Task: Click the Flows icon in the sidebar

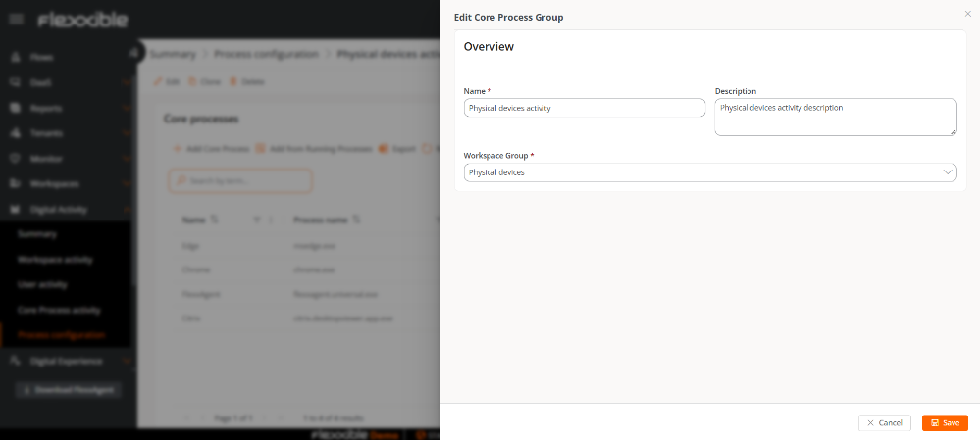Action: [x=16, y=57]
